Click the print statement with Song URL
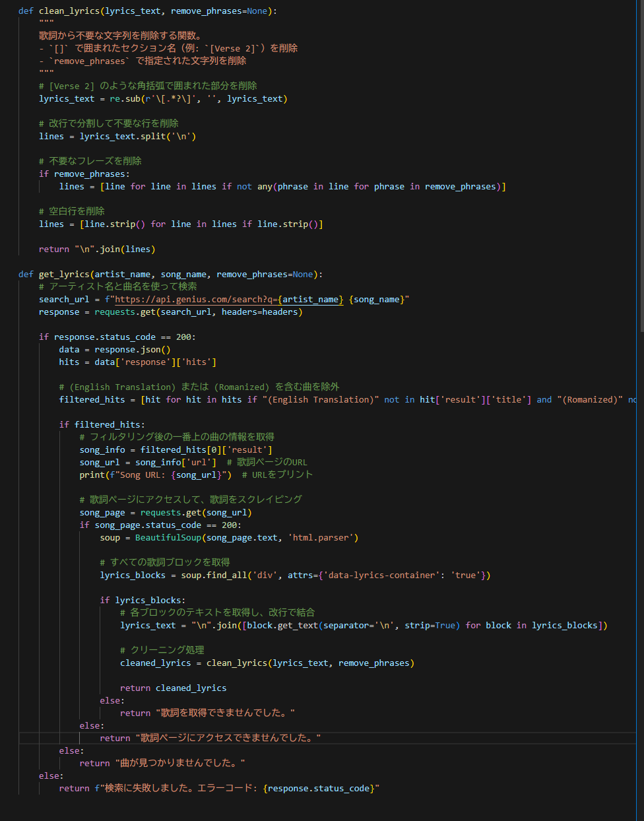Viewport: 644px width, 821px height. pos(155,475)
